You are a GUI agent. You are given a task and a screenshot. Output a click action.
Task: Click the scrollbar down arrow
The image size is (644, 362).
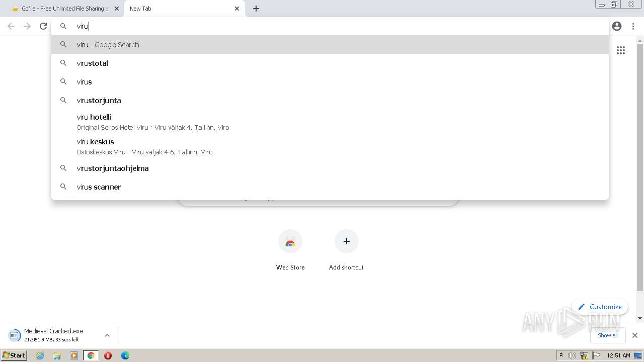click(640, 318)
